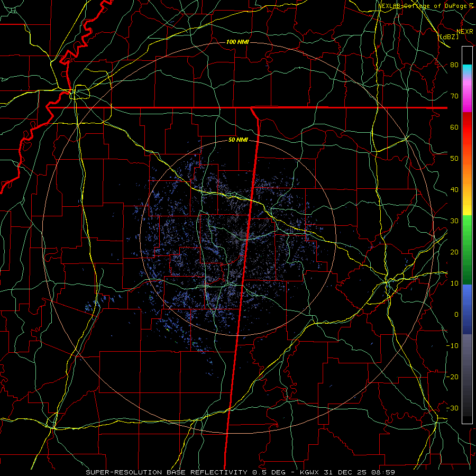This screenshot has width=476, height=476.
Task: Click the 40 value on dBZ scale
Action: [454, 190]
